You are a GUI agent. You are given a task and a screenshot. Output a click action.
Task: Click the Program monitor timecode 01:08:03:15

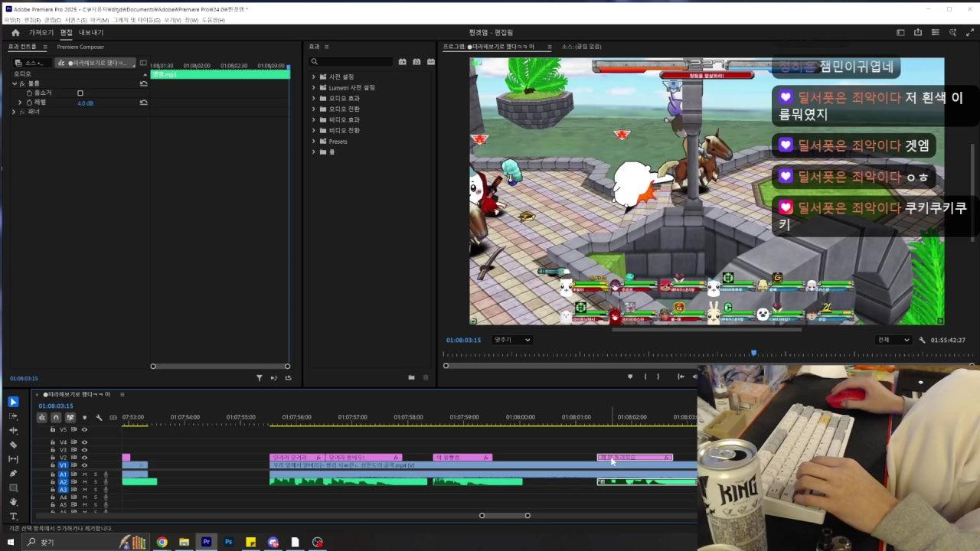tap(463, 340)
